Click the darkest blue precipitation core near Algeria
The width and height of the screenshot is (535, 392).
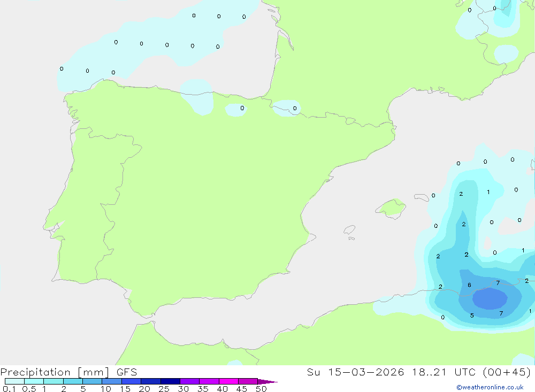click(490, 298)
